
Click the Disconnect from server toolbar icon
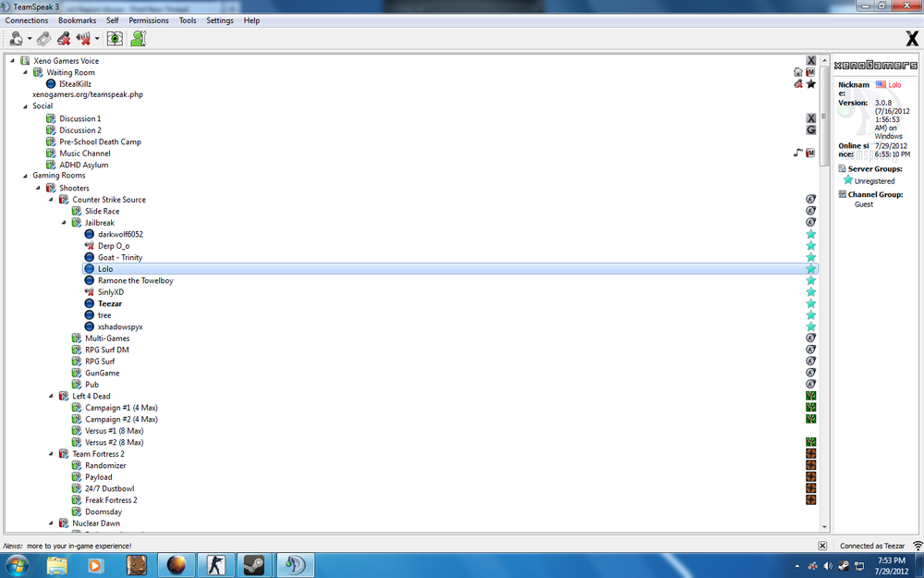click(43, 39)
